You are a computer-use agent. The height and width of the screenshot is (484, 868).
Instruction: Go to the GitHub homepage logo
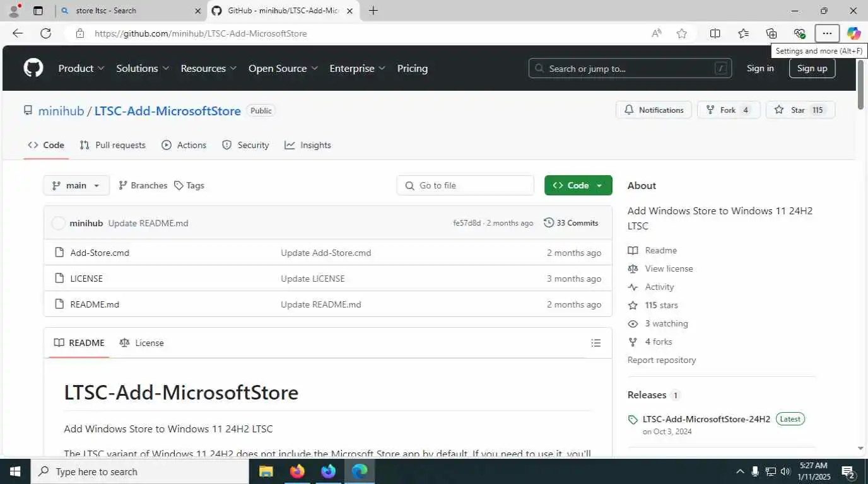click(x=33, y=68)
